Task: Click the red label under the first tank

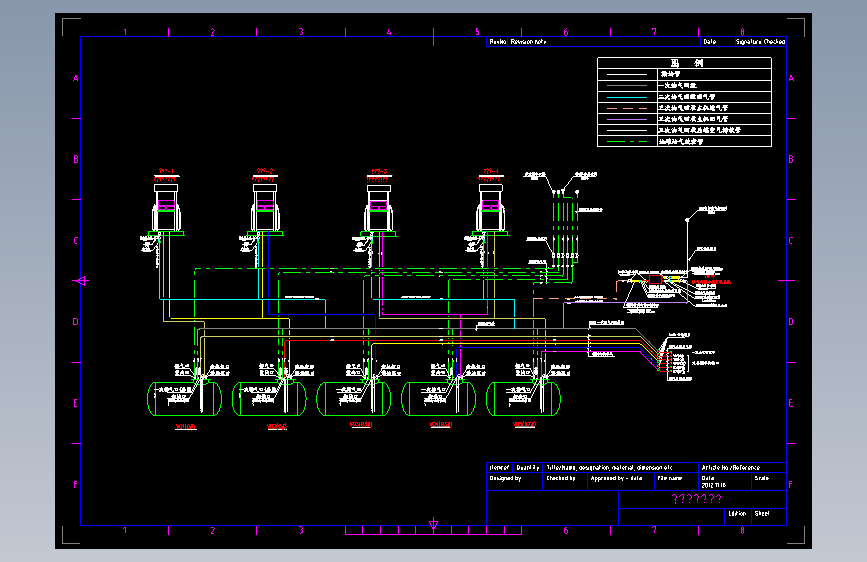Action: tap(185, 426)
